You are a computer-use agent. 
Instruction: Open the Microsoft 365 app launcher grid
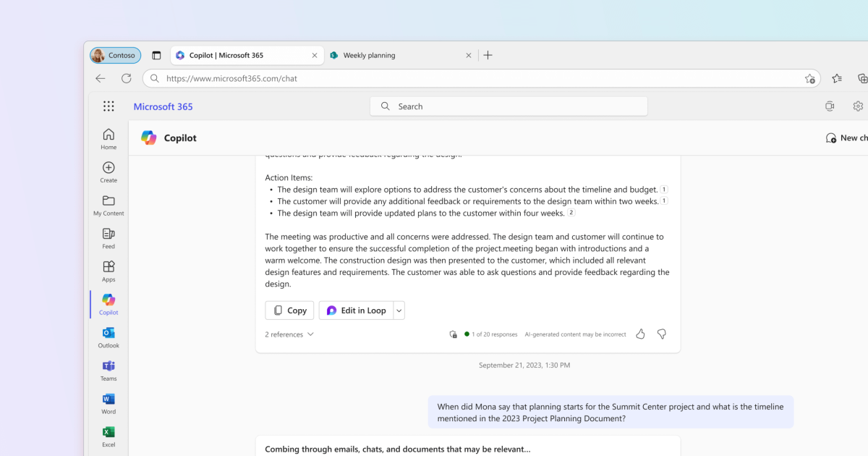[109, 106]
